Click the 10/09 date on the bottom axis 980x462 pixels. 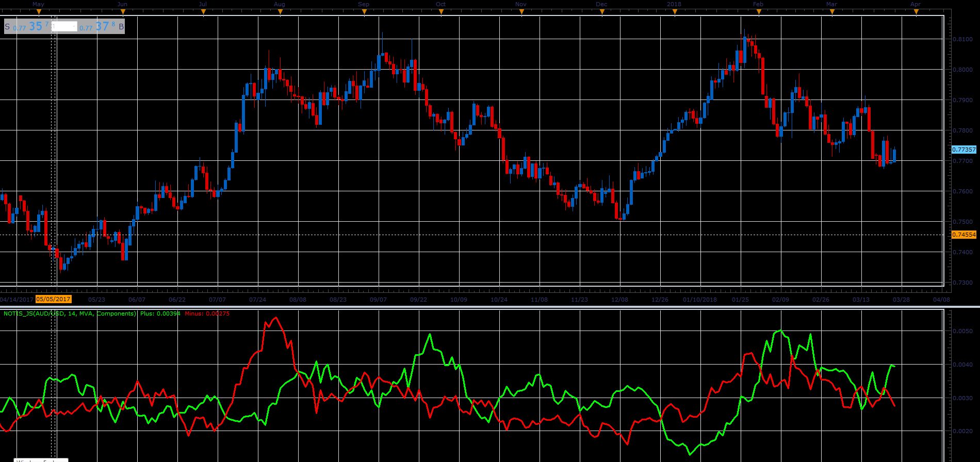459,300
